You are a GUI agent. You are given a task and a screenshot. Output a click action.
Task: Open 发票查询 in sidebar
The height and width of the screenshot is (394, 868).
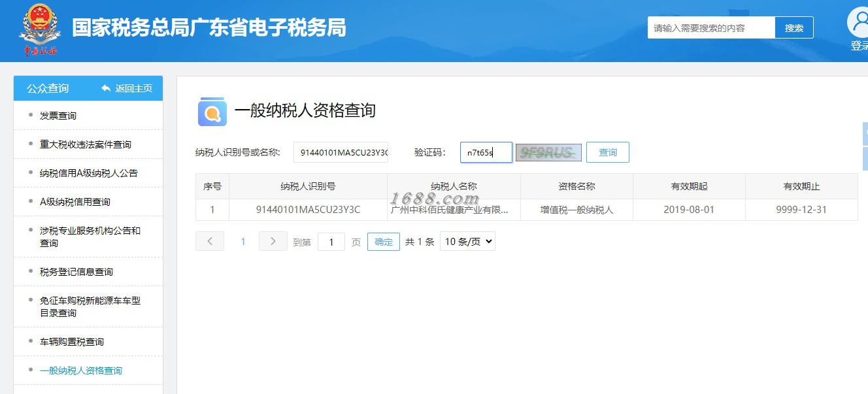coord(58,116)
